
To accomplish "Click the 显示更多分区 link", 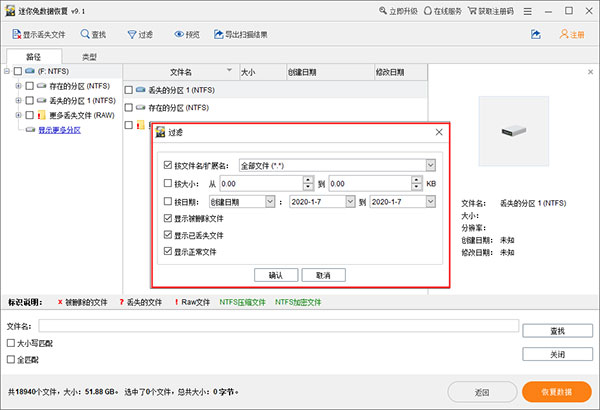I will [x=59, y=130].
